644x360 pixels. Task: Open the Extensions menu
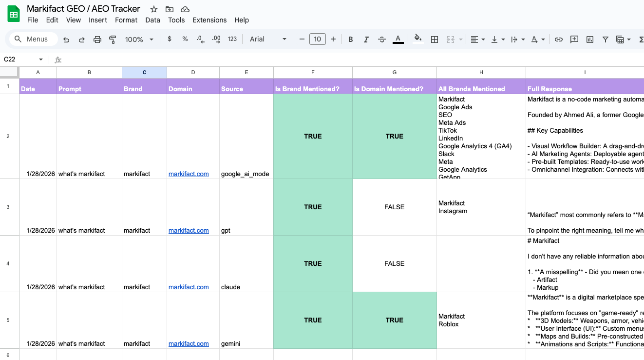point(209,20)
